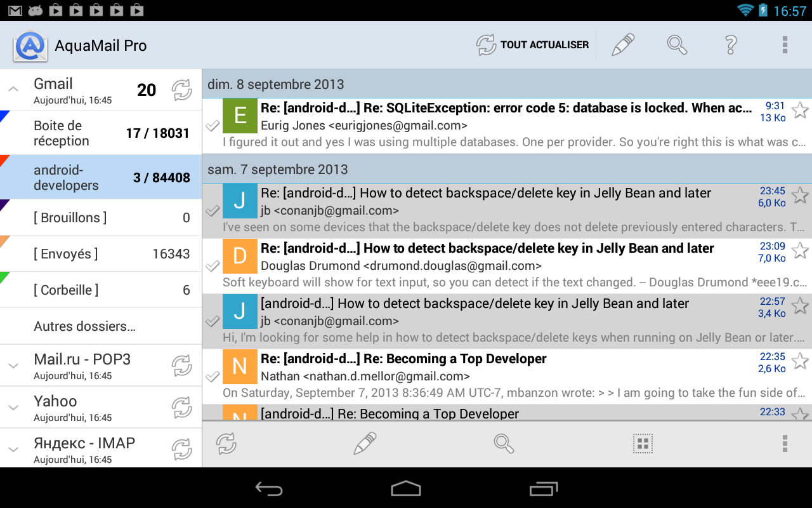Tap Android home navigation button

coord(406,488)
